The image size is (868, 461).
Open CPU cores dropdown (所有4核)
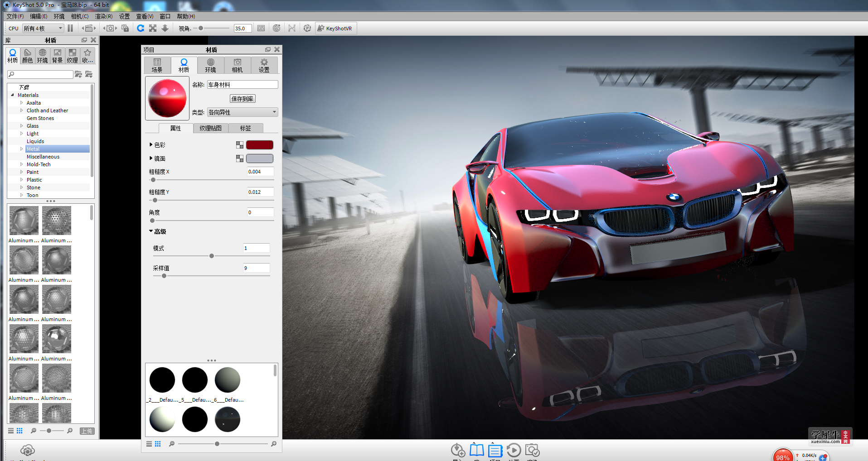pyautogui.click(x=43, y=28)
